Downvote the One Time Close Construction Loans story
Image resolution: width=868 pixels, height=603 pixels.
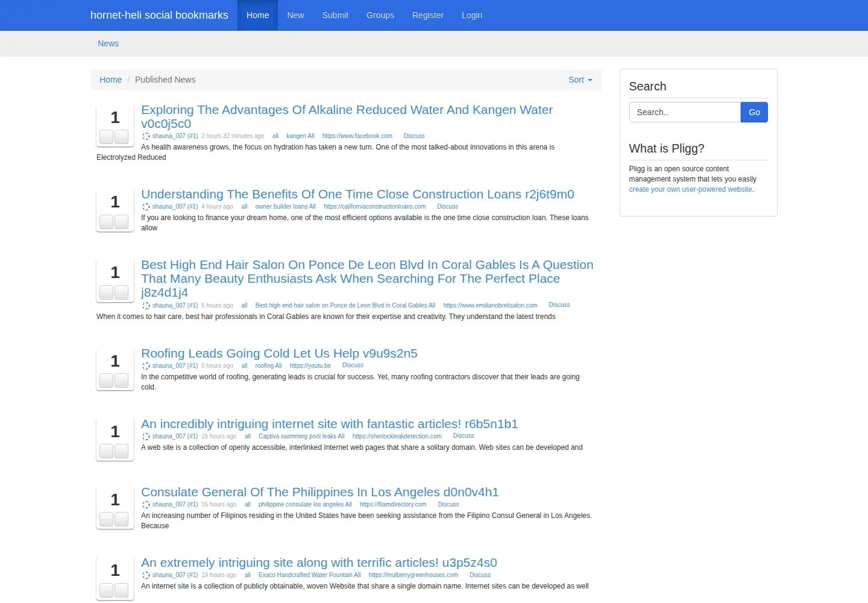pyautogui.click(x=122, y=222)
